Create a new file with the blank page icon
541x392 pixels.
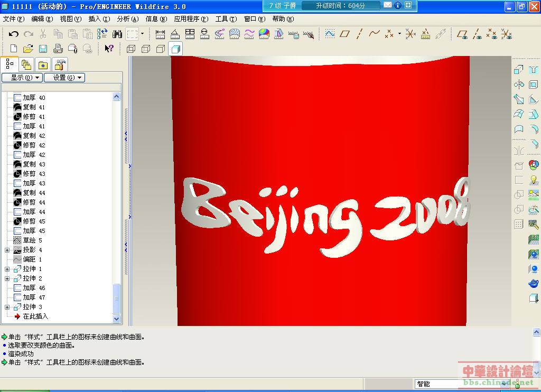click(x=13, y=49)
